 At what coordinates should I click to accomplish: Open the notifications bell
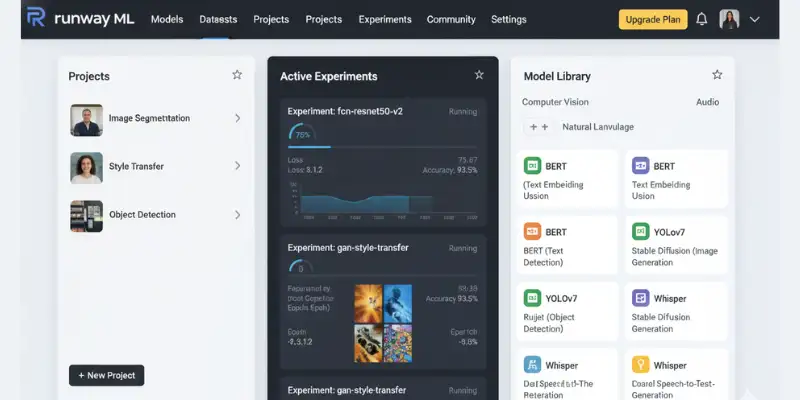(702, 19)
